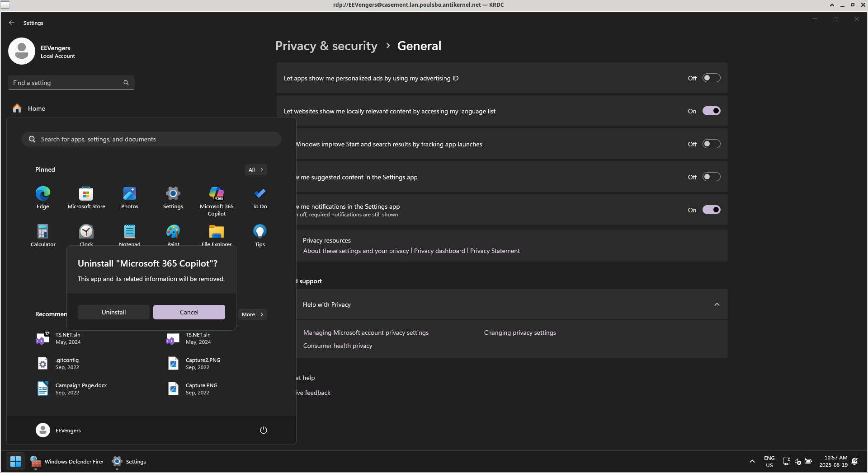Navigate to Privacy & security breadcrumb

[326, 46]
